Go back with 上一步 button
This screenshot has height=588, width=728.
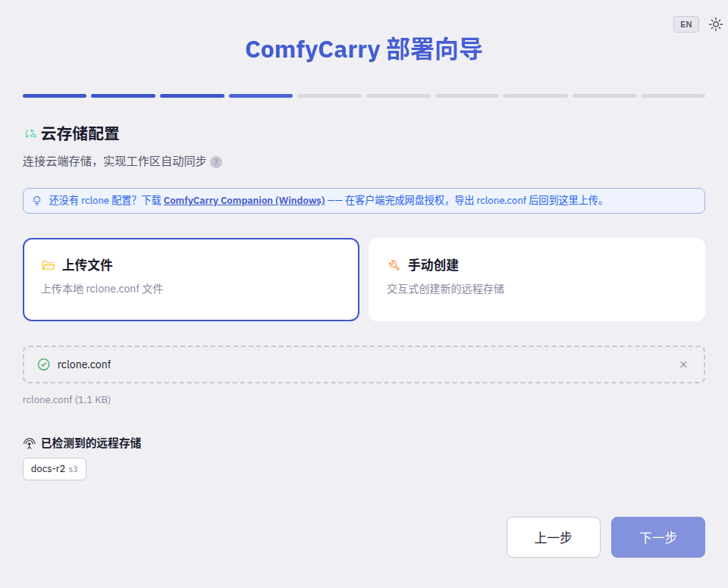553,537
